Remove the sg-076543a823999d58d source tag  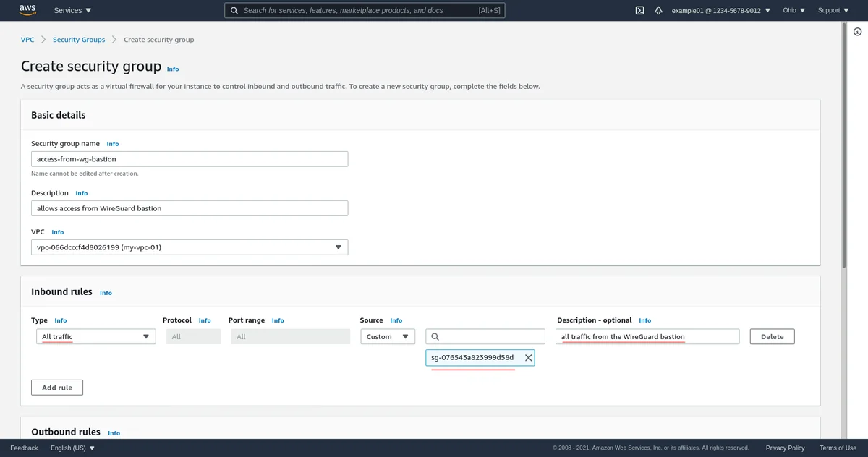pos(528,358)
